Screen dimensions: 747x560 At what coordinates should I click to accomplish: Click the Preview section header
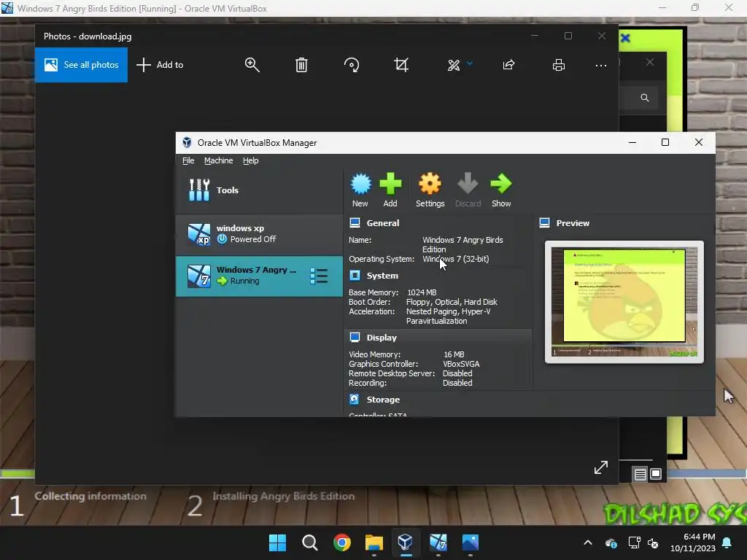573,223
